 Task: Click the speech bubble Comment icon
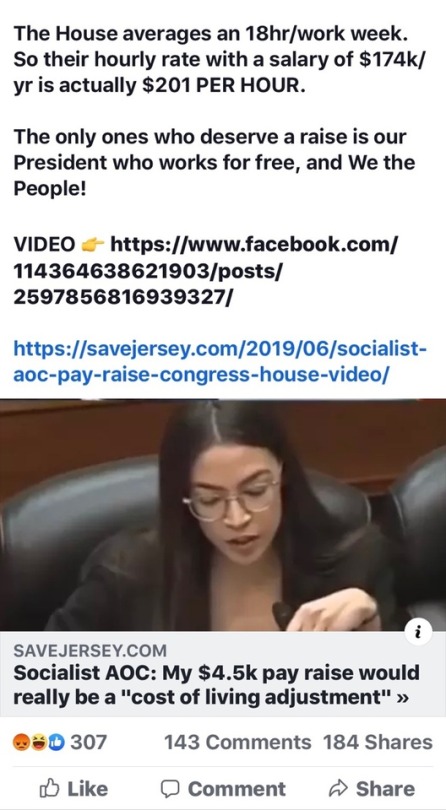coord(170,789)
